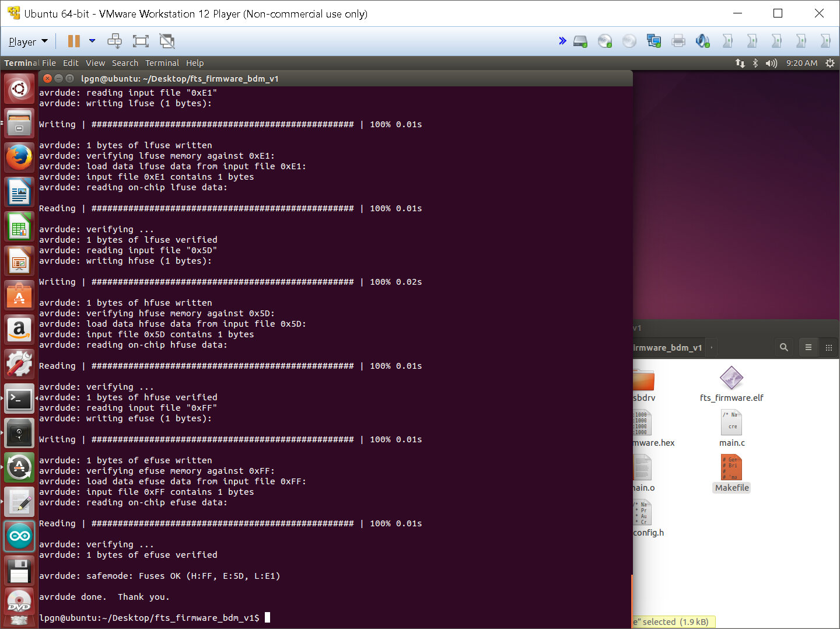
Task: Open LibreOffice Impress from the launcher
Action: [x=19, y=261]
